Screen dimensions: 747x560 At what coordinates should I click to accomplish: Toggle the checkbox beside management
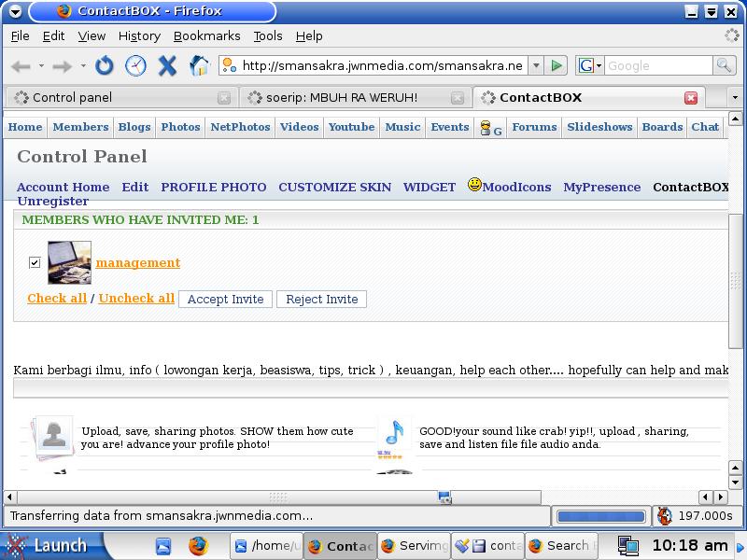click(35, 263)
